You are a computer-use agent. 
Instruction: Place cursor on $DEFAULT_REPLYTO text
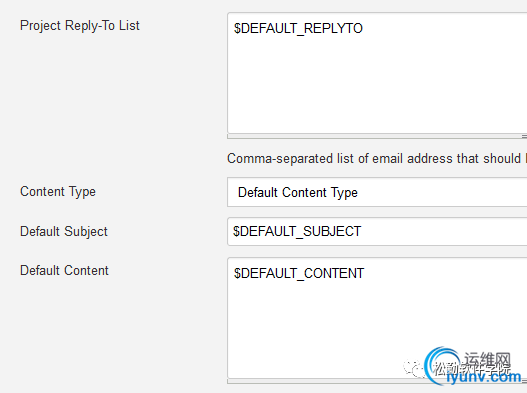[298, 29]
